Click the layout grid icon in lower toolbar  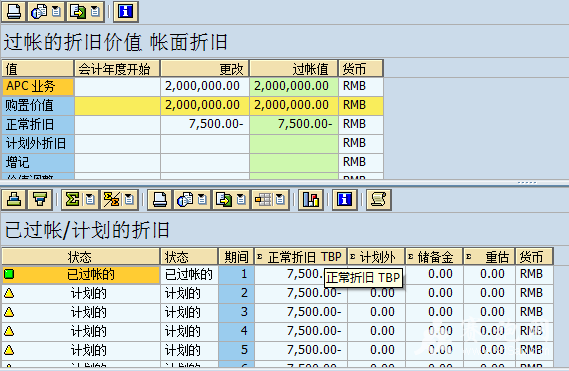point(263,200)
